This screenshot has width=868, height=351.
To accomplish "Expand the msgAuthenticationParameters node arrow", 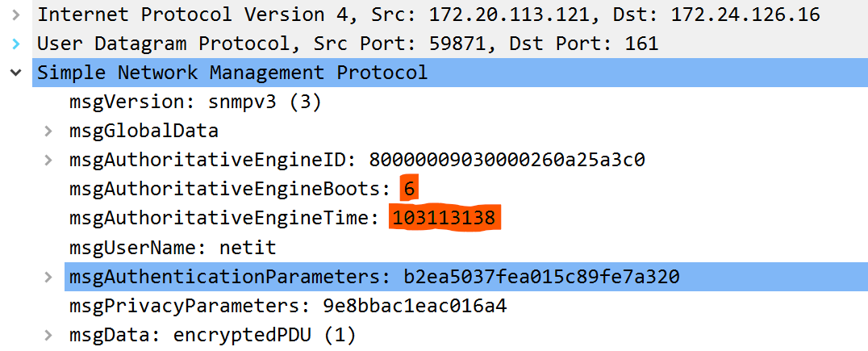I will coord(48,277).
